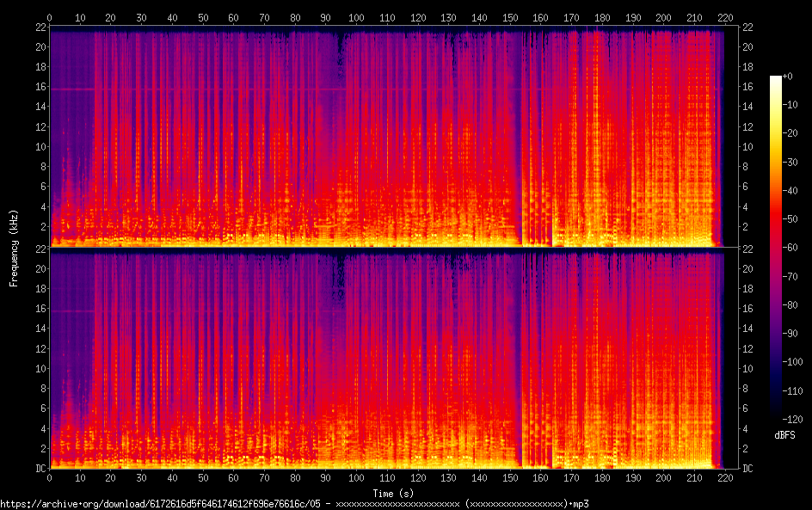Image resolution: width=812 pixels, height=510 pixels.
Task: Click the dBFS label under the color scale
Action: pyautogui.click(x=784, y=435)
